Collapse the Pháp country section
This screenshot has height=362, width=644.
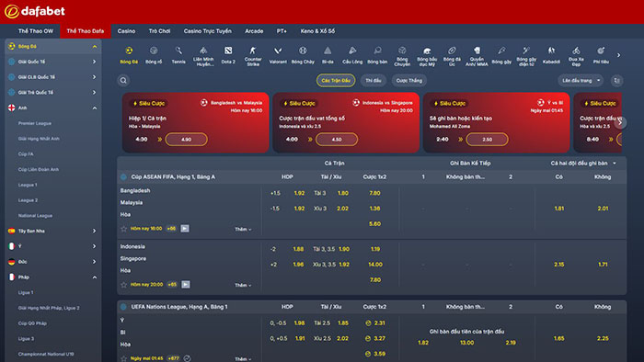coord(95,277)
